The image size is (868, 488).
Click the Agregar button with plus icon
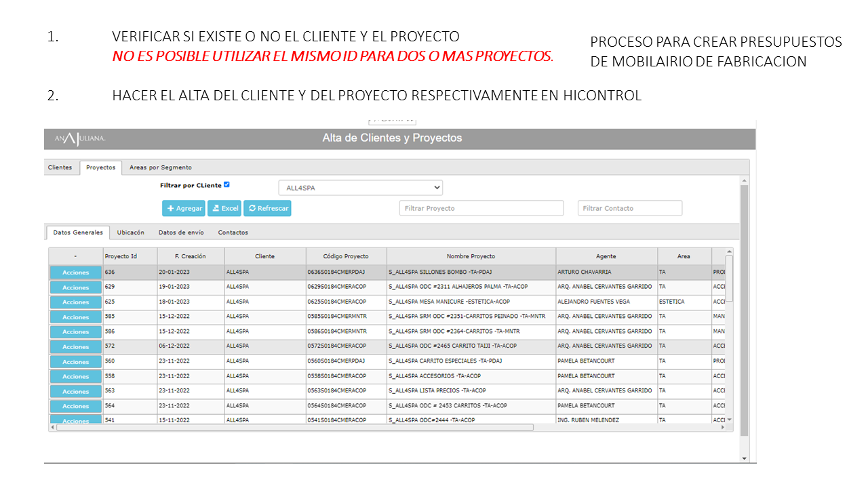pyautogui.click(x=184, y=209)
